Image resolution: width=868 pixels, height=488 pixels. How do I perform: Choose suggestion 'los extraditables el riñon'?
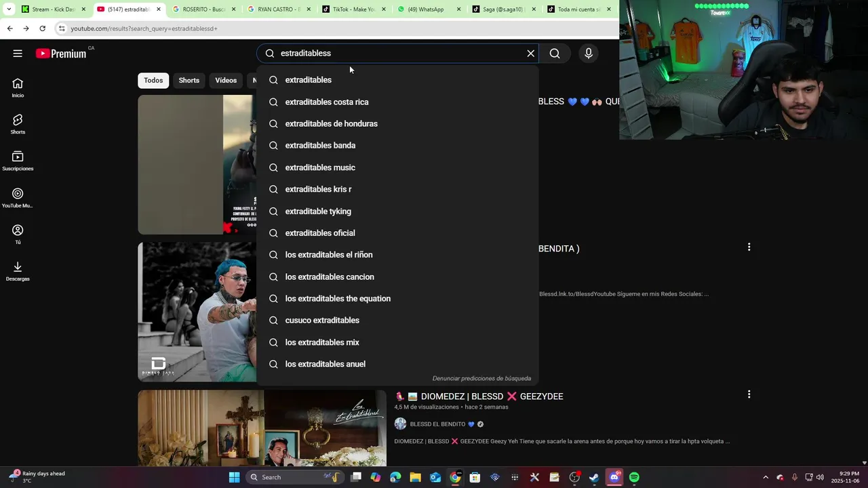[x=397, y=255]
